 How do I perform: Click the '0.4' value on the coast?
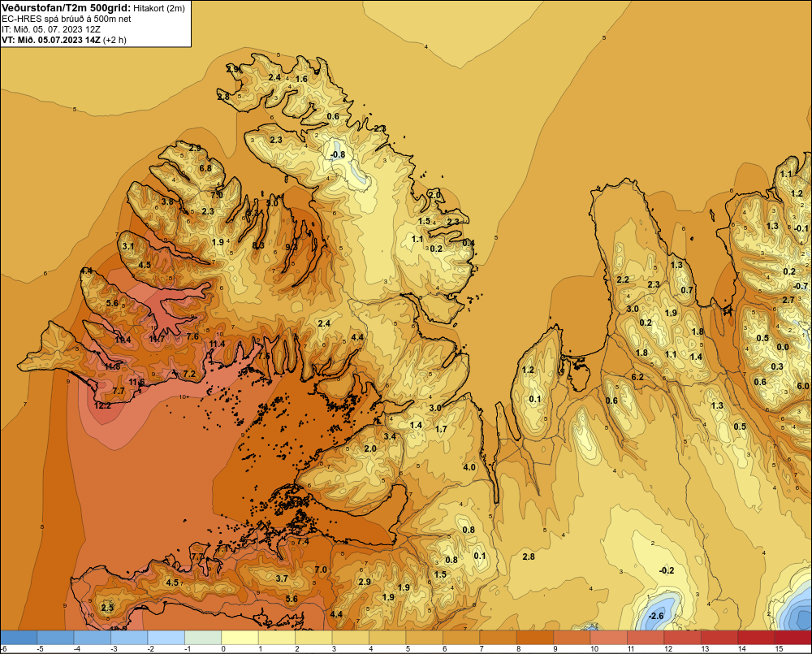point(469,243)
